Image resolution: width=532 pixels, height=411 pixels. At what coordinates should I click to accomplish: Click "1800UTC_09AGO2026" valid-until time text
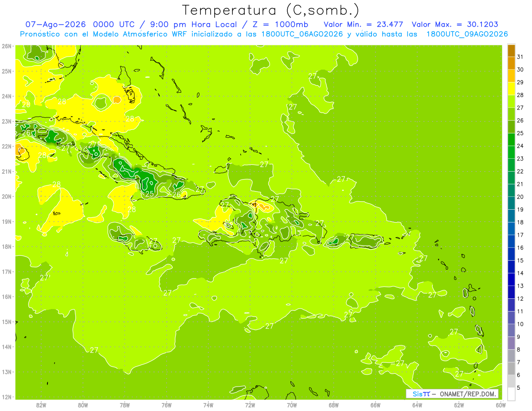(x=467, y=34)
